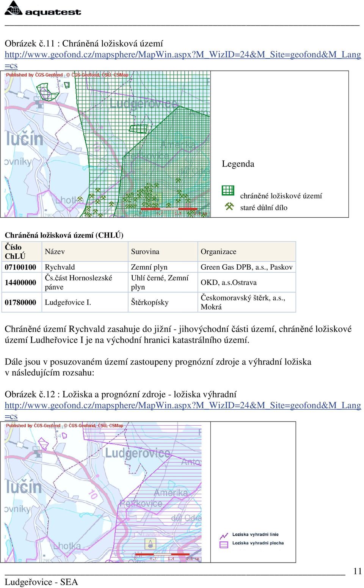Select table cell '07100100'
Viewport: 364px width, 588px height.
tap(20, 267)
